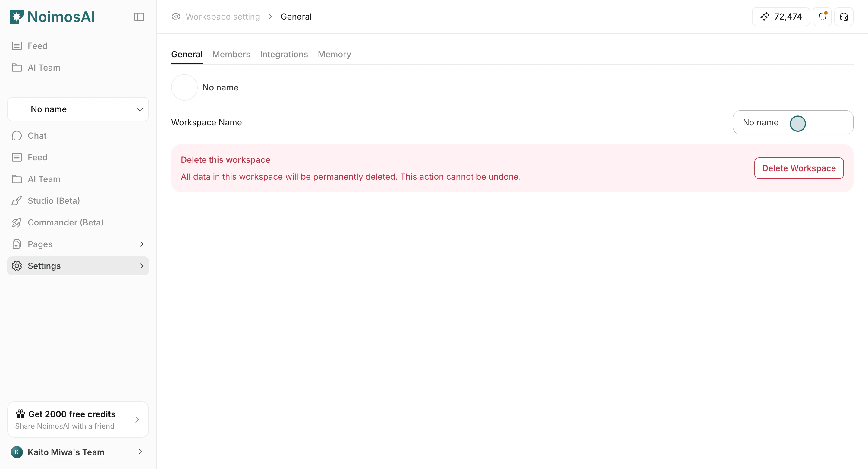Switch to the Integrations tab
The image size is (868, 469).
284,54
